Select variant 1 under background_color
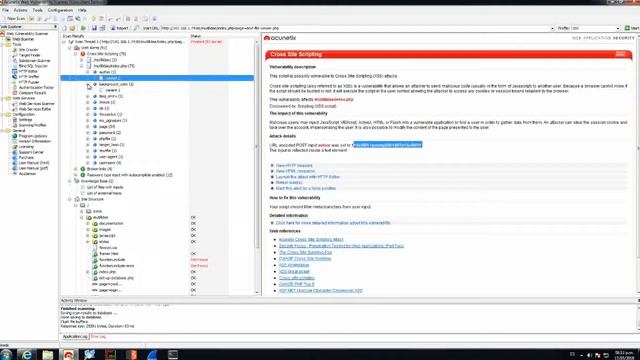 (112, 90)
